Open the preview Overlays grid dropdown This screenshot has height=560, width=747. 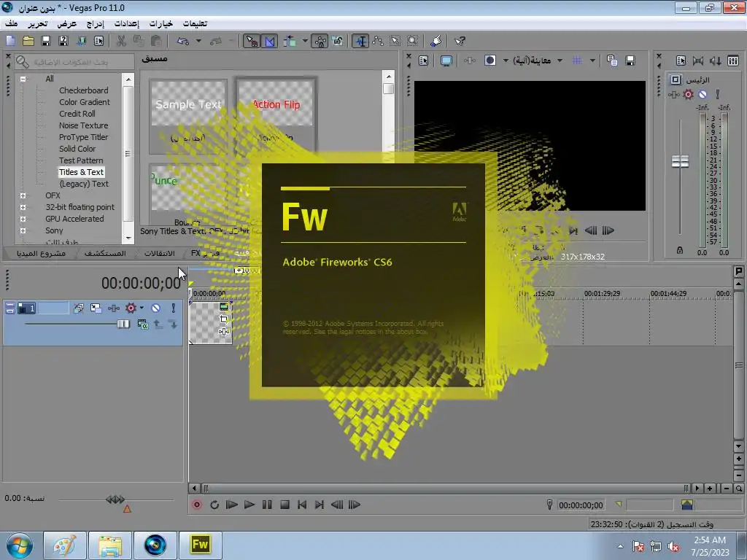592,61
